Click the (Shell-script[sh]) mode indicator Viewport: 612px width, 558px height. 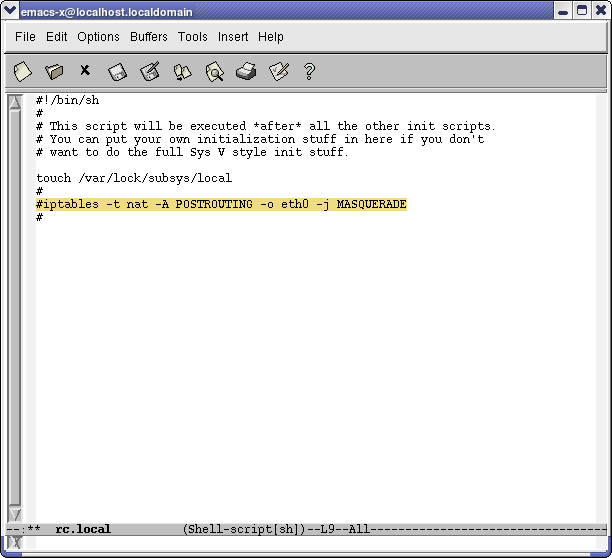click(x=244, y=530)
